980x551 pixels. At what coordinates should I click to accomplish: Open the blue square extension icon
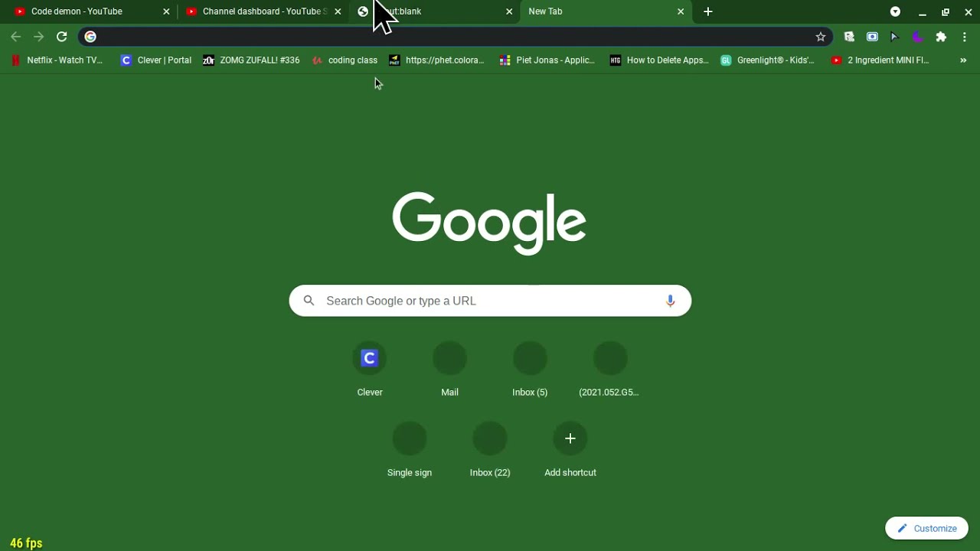click(x=872, y=37)
